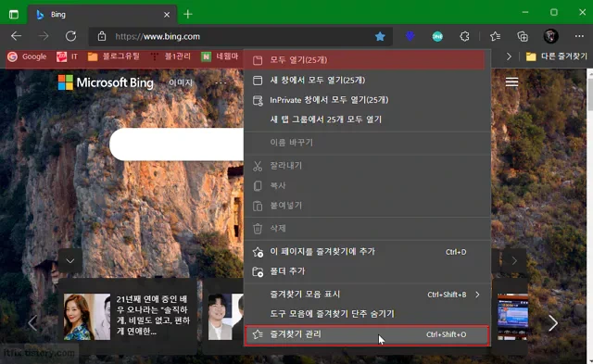Open the teal round extension icon

pos(437,36)
